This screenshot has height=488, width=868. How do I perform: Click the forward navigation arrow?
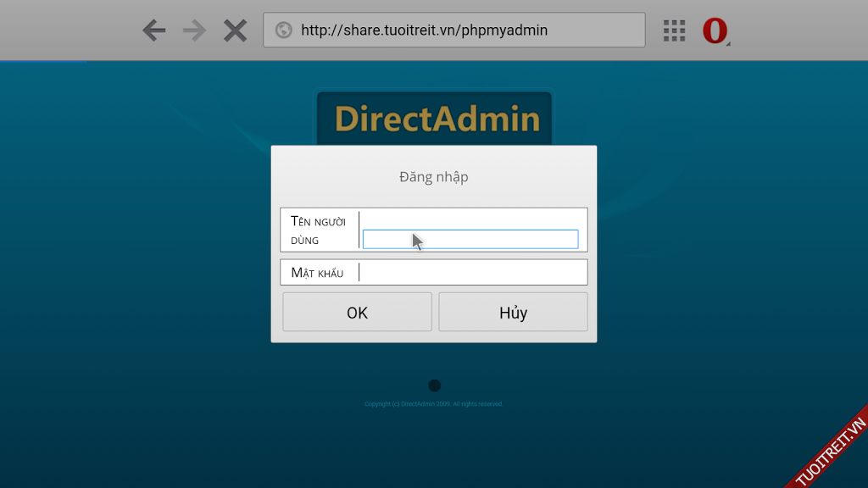coord(194,31)
